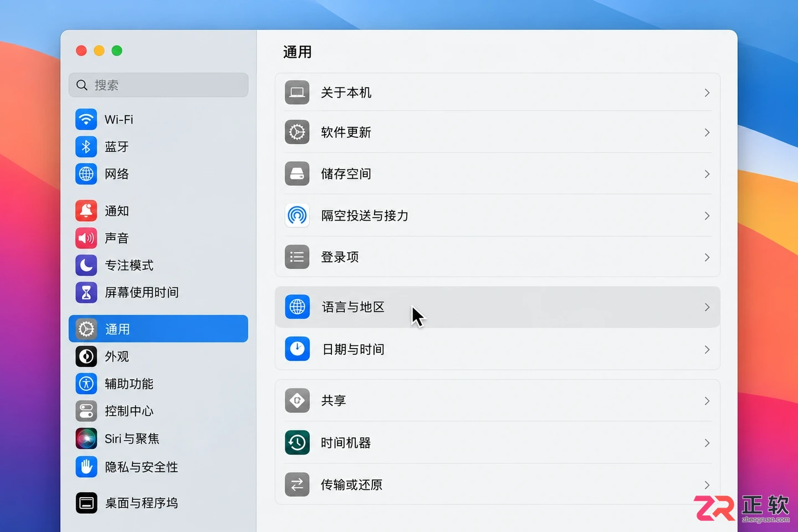Click the 蓝牙 Bluetooth icon
Image resolution: width=798 pixels, height=532 pixels.
point(86,146)
